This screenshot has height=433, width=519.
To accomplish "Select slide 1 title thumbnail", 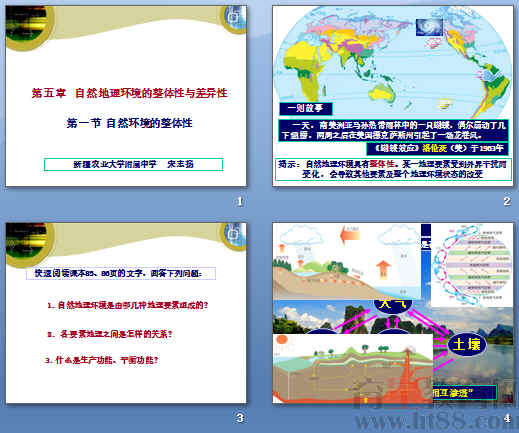I will pos(126,96).
